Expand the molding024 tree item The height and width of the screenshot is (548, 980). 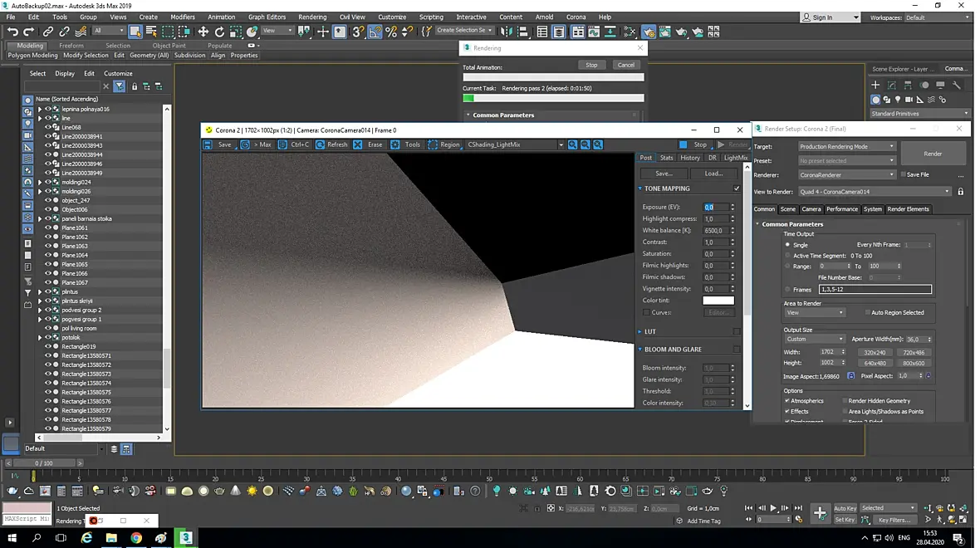[40, 183]
